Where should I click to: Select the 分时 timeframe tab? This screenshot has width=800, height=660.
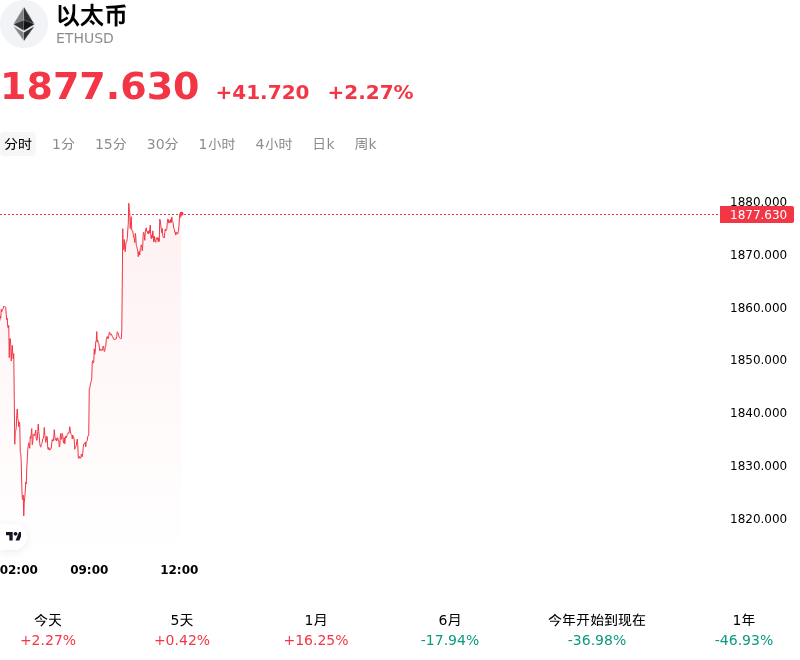[x=18, y=144]
